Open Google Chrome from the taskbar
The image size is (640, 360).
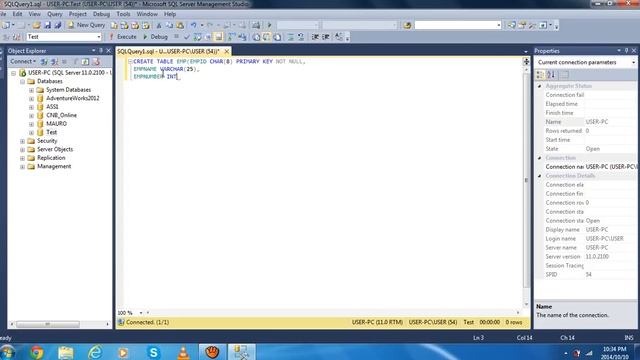[x=36, y=352]
